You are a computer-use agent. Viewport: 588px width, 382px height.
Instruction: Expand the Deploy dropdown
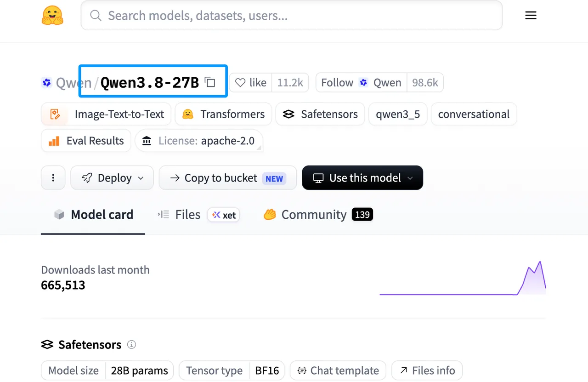(x=112, y=178)
